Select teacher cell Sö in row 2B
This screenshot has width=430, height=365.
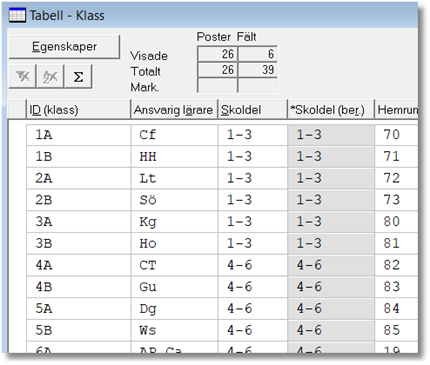tap(174, 200)
